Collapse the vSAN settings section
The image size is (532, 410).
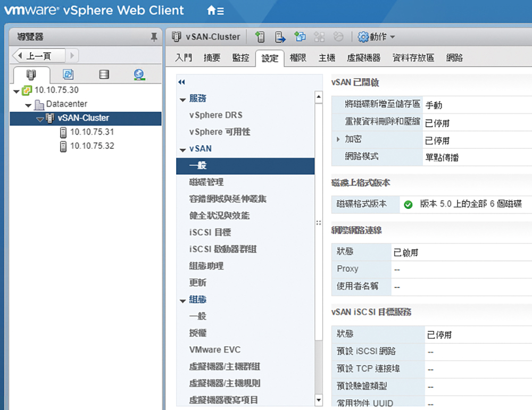(x=183, y=150)
